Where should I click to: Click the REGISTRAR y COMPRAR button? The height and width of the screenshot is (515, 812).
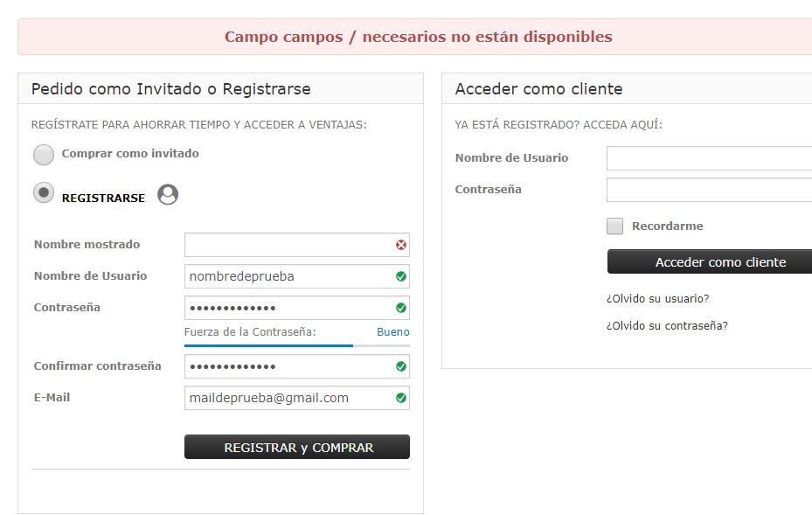click(x=296, y=447)
